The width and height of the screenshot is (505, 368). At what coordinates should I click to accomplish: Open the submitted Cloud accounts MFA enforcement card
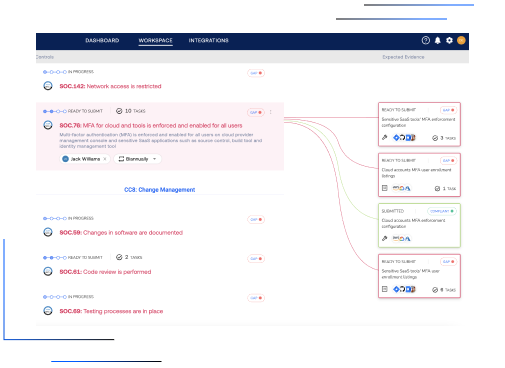click(419, 225)
